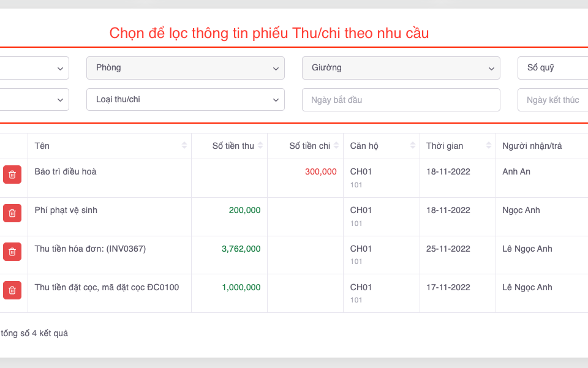The image size is (588, 368).
Task: Select the Thu tiền hóa đơn: (INV0367) entry
Action: pyautogui.click(x=90, y=249)
